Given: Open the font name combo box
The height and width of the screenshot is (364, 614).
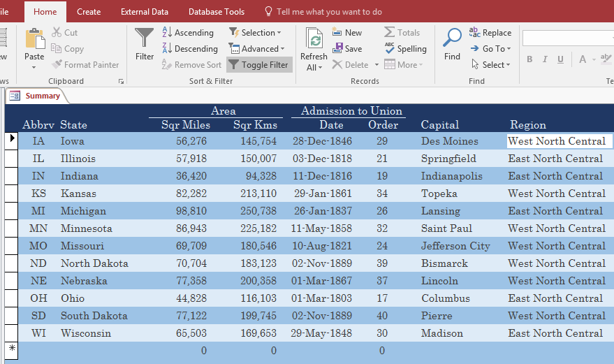Looking at the screenshot, I should (568, 38).
